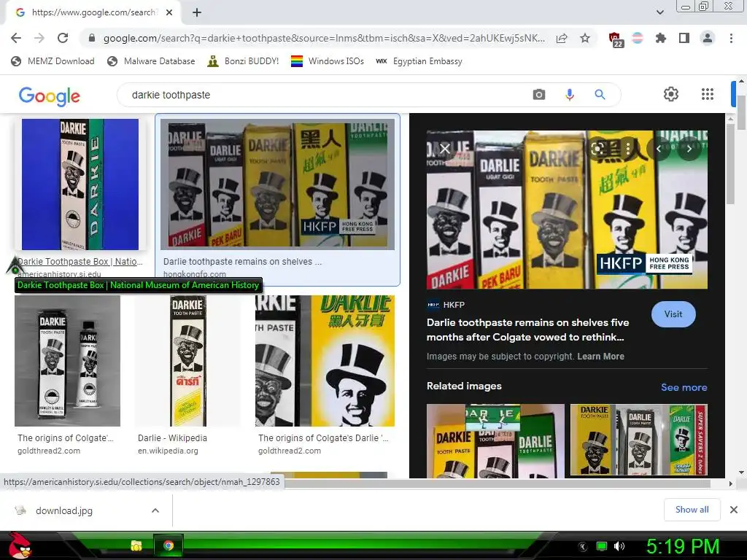Close the image preview panel
This screenshot has width=747, height=560.
pos(445,149)
